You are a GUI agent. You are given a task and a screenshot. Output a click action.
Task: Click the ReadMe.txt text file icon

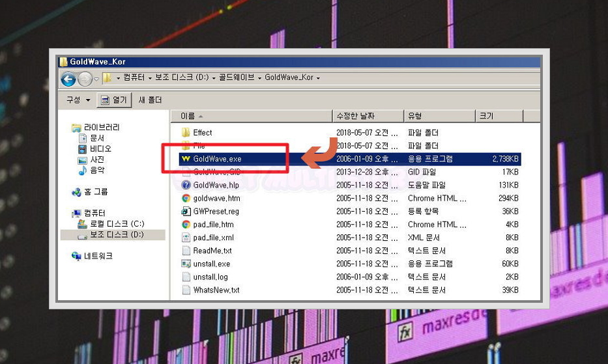(186, 251)
